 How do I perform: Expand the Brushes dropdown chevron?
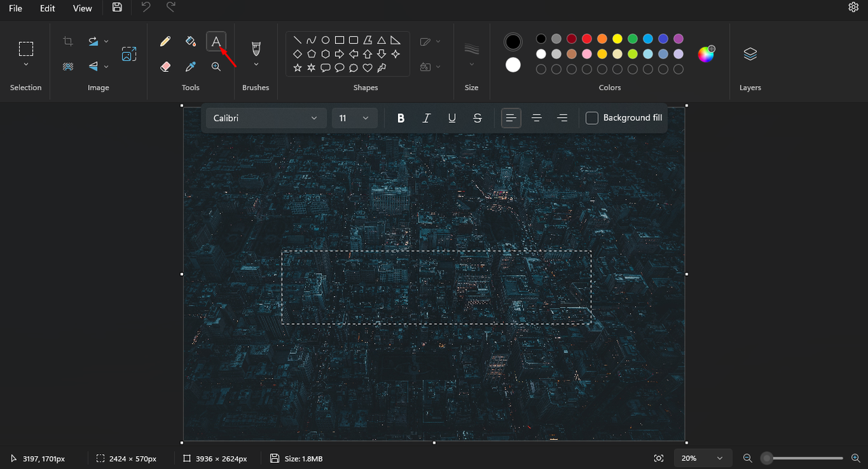pyautogui.click(x=256, y=65)
